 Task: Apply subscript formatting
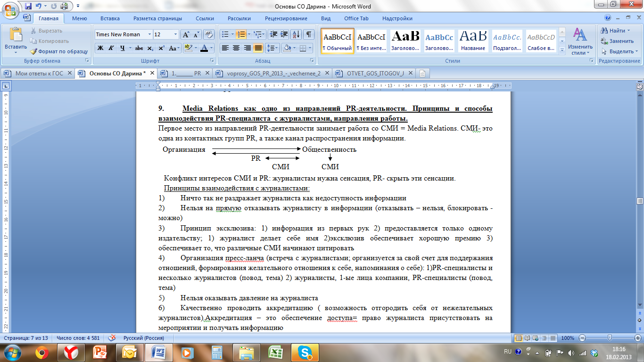(150, 48)
